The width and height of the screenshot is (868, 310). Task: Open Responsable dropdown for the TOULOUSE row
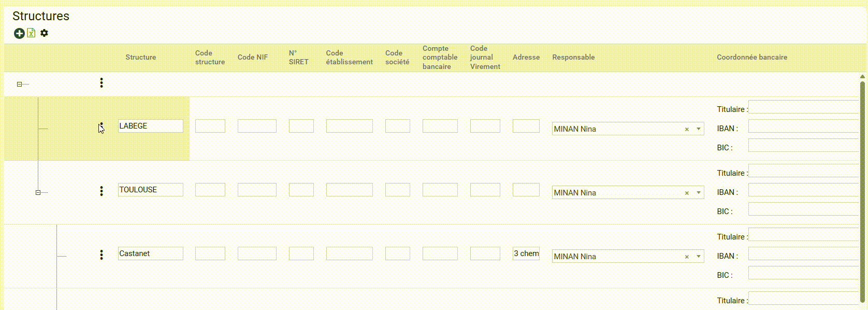pos(699,193)
